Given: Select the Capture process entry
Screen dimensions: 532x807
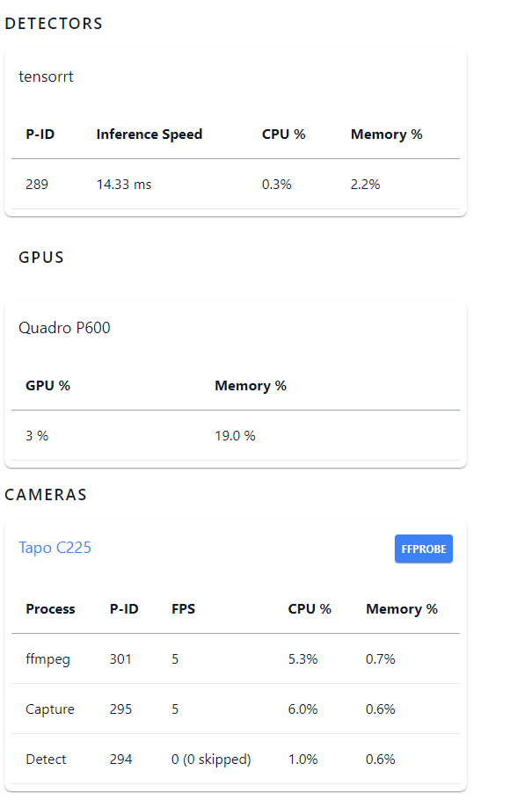Looking at the screenshot, I should click(50, 709).
